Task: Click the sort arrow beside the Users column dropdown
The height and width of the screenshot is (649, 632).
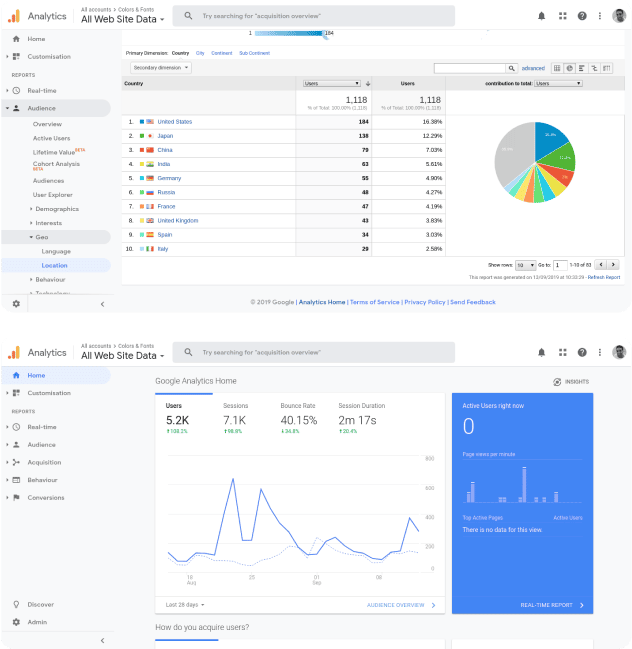Action: coord(368,84)
